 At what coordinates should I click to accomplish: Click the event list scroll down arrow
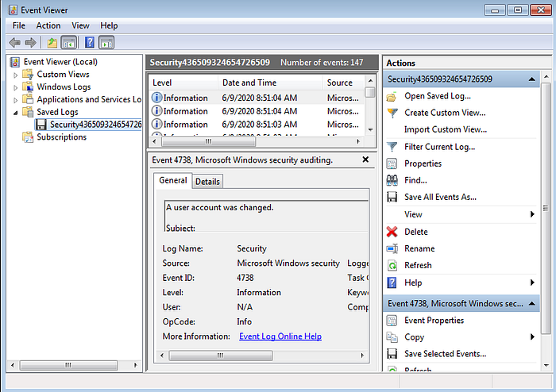pyautogui.click(x=371, y=129)
